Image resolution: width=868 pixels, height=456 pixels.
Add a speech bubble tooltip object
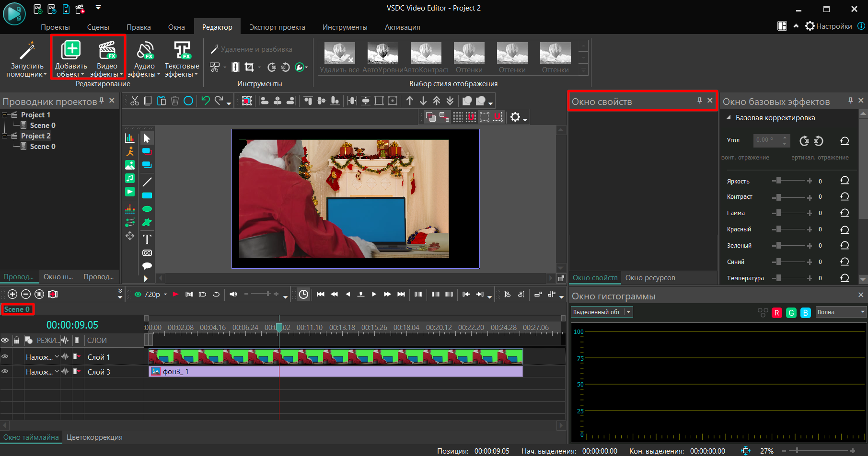coord(147,266)
